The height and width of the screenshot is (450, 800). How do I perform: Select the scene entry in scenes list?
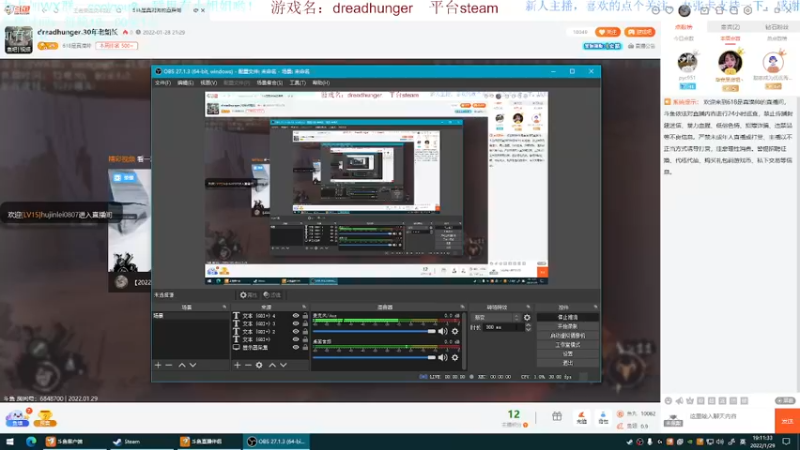coord(191,316)
